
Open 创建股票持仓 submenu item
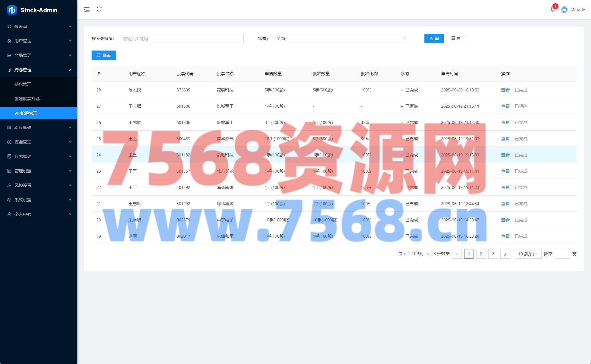[27, 99]
